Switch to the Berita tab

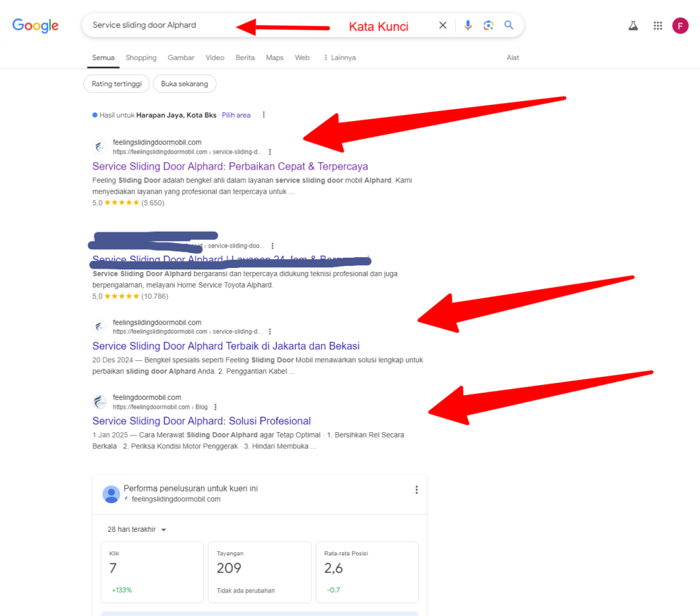[245, 57]
